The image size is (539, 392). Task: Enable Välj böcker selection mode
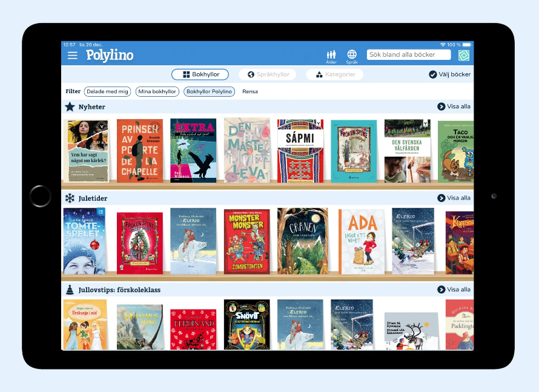(449, 74)
